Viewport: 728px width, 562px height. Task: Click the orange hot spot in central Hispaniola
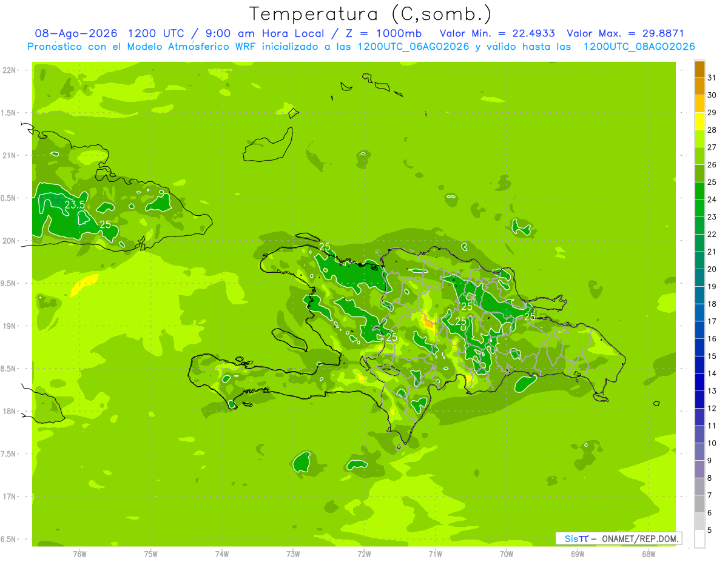click(428, 321)
